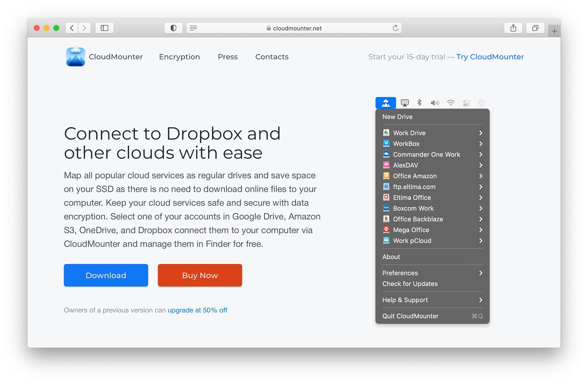This screenshot has width=588, height=384.
Task: Click the FTP icon beside ftp.eltima.com
Action: click(386, 187)
